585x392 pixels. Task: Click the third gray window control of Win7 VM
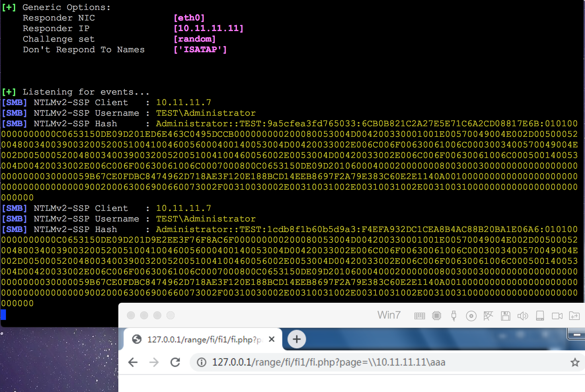(x=157, y=315)
